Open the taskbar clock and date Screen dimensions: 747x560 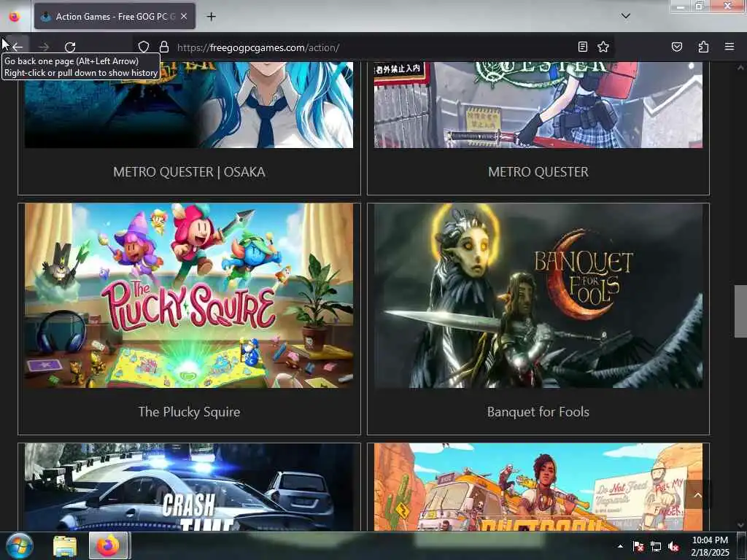point(710,546)
